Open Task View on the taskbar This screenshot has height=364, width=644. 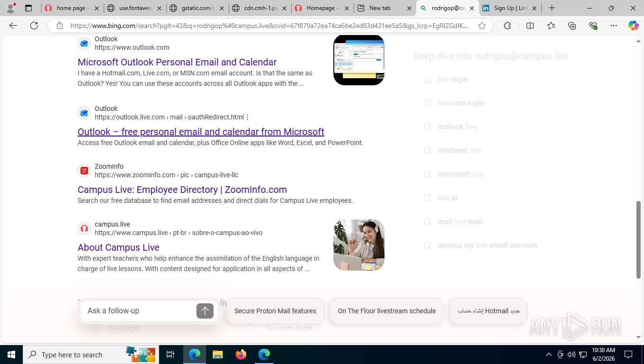click(x=170, y=355)
